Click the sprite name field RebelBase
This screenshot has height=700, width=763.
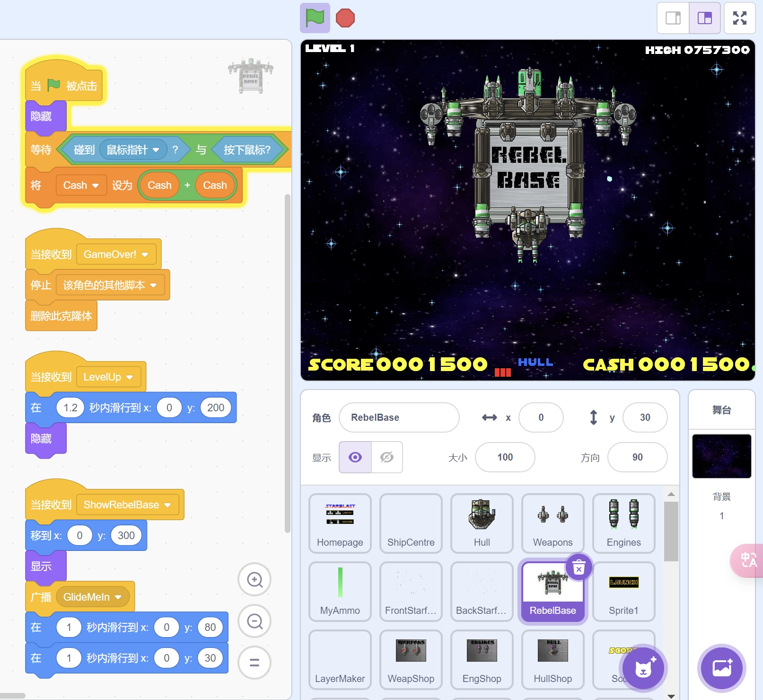click(398, 417)
